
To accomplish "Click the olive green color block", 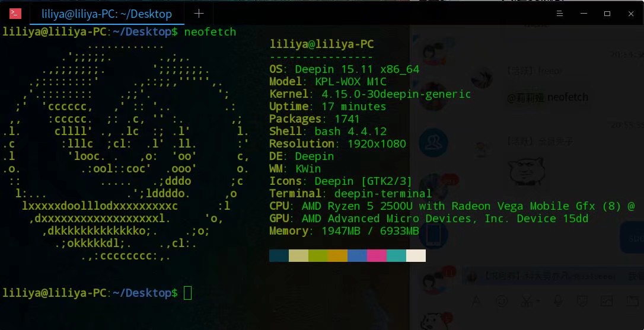I will 318,255.
